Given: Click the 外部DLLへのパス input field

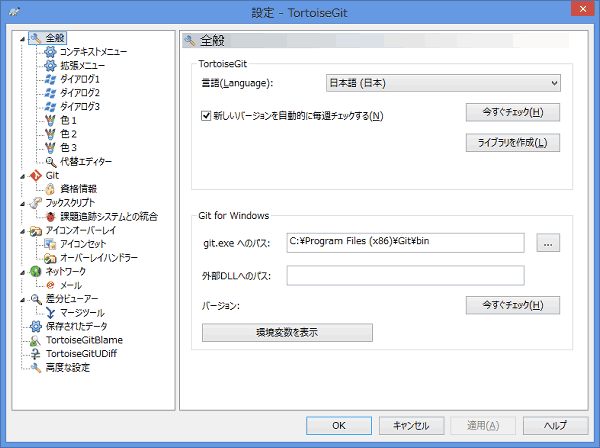Looking at the screenshot, I should pyautogui.click(x=406, y=275).
